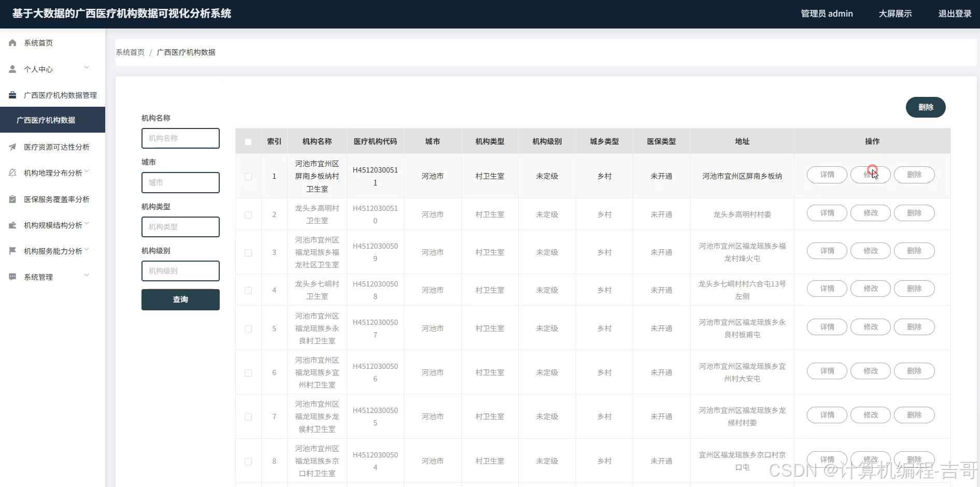Click the 地址 column header
Viewport: 980px width, 487px height.
point(742,141)
